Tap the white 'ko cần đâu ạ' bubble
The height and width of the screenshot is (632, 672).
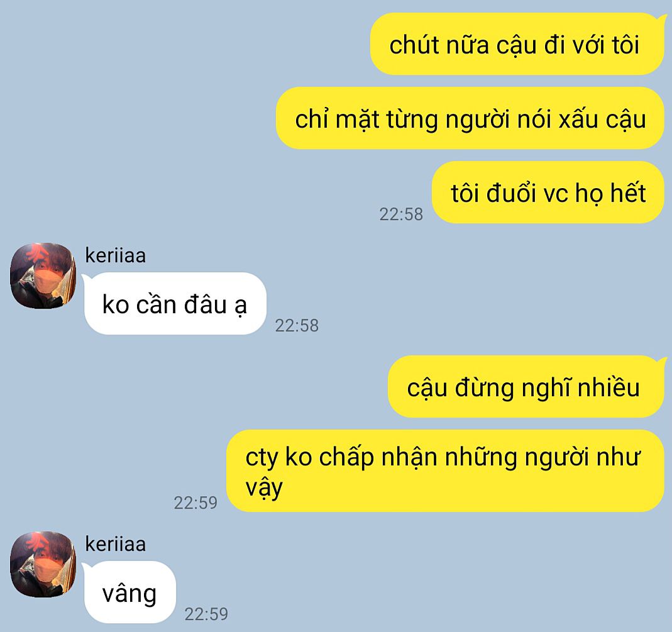[x=175, y=304]
